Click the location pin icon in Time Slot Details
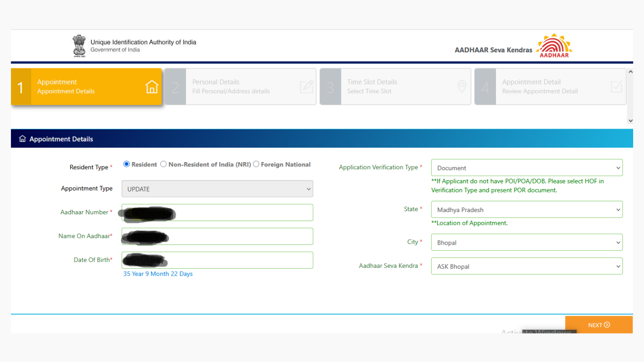The image size is (644, 362). pos(462,86)
